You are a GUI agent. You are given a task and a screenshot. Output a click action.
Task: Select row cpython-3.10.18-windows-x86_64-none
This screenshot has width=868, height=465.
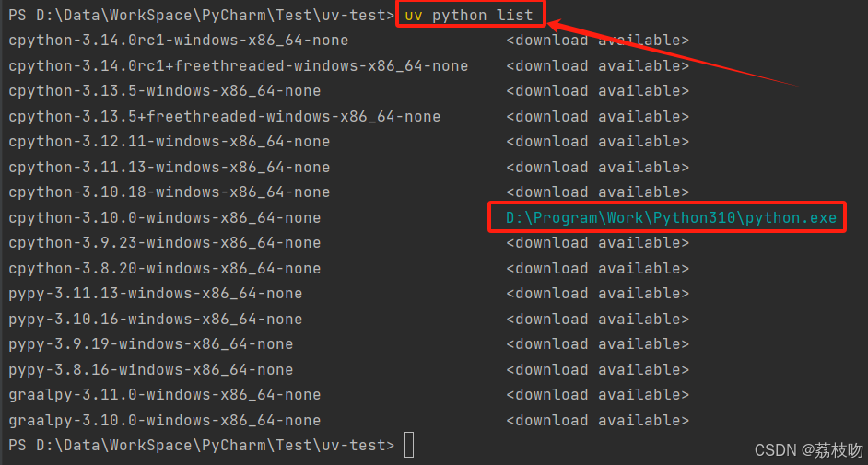tap(169, 192)
